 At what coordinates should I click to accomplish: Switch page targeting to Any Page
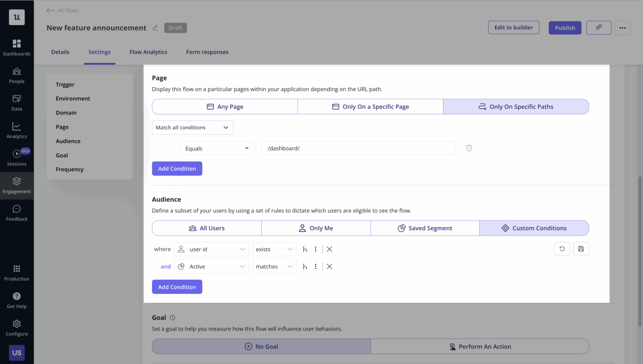pos(225,106)
